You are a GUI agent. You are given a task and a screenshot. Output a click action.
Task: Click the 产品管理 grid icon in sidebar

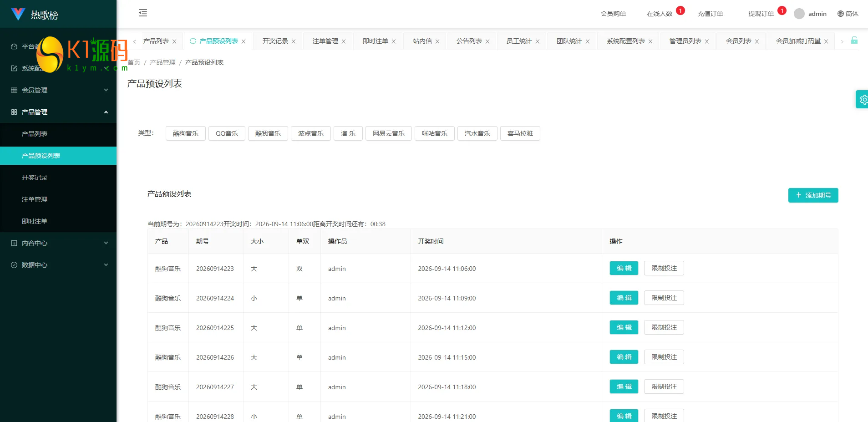coord(14,112)
